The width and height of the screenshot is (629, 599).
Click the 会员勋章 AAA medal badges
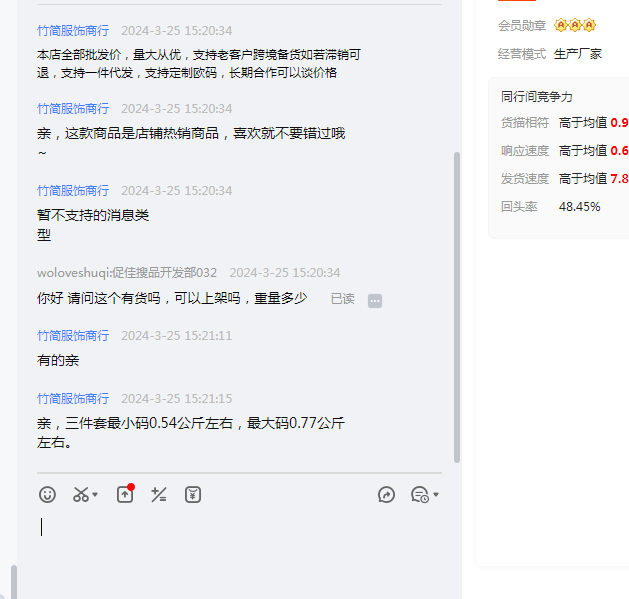(574, 25)
